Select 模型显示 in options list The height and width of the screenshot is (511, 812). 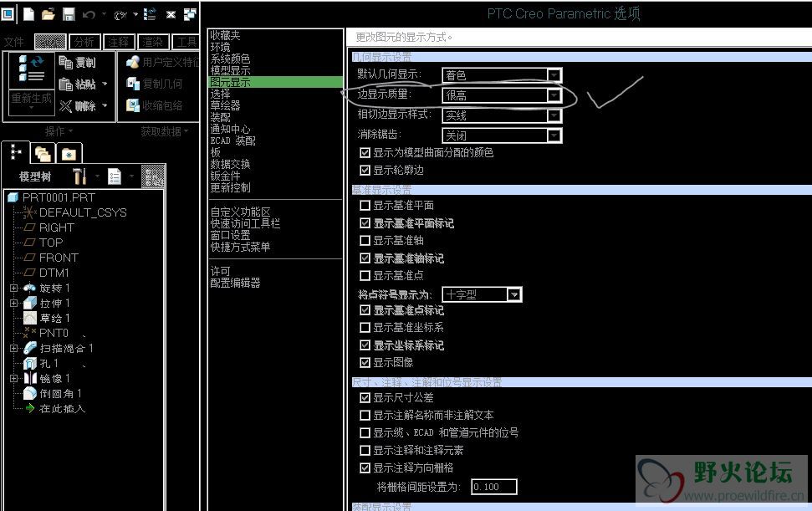(230, 70)
